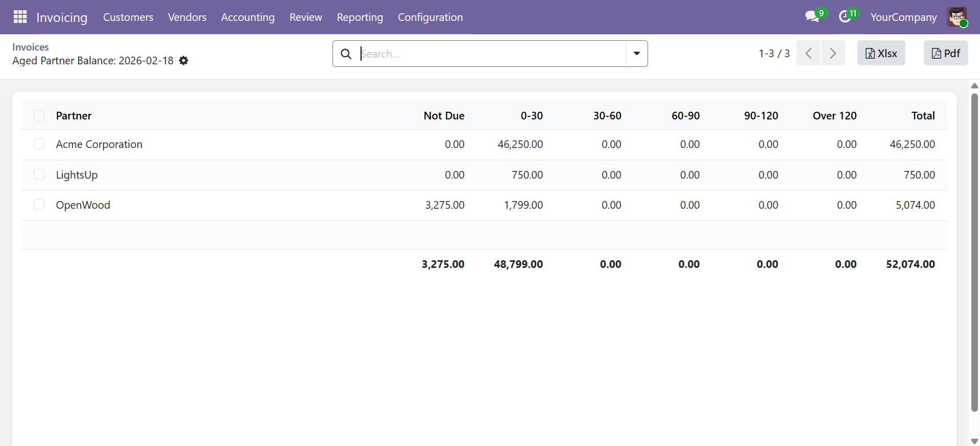This screenshot has height=446, width=980.
Task: Open the activities clock icon
Action: pyautogui.click(x=845, y=17)
